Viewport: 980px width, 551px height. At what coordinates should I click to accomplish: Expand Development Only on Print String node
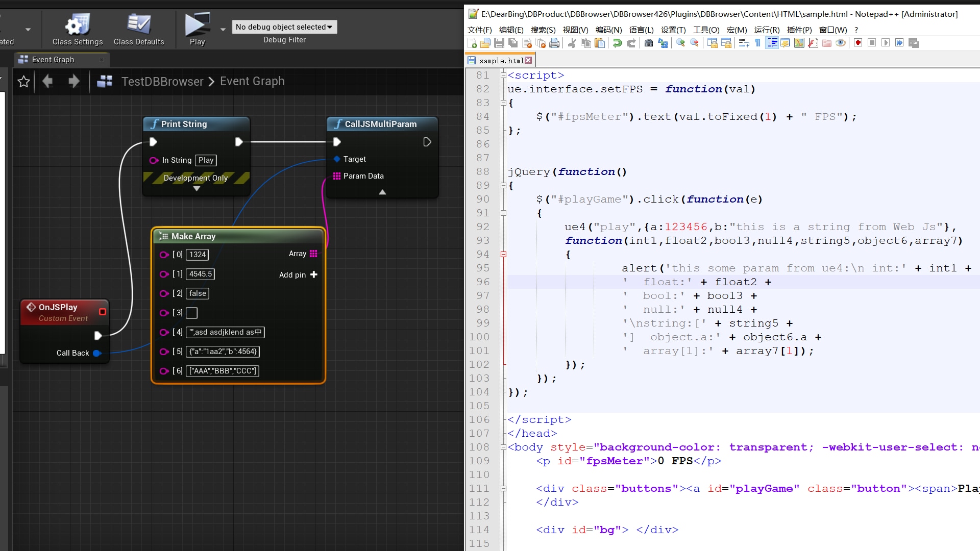click(x=196, y=188)
